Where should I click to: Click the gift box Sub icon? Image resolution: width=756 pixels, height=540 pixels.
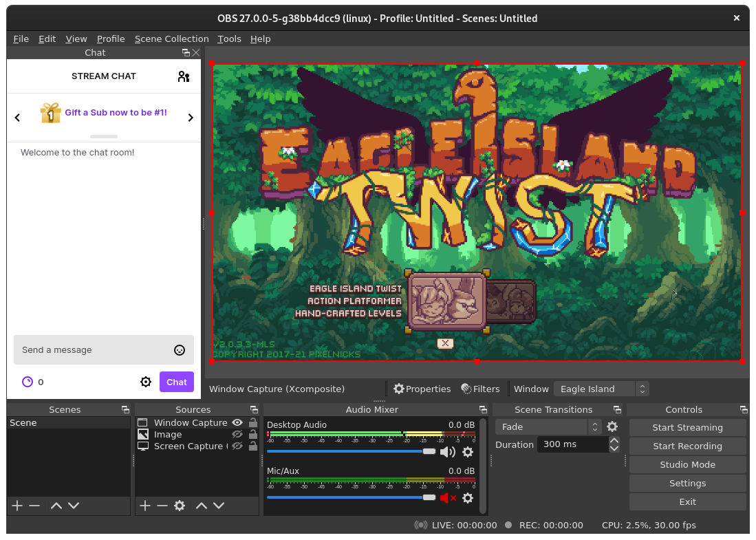point(50,113)
